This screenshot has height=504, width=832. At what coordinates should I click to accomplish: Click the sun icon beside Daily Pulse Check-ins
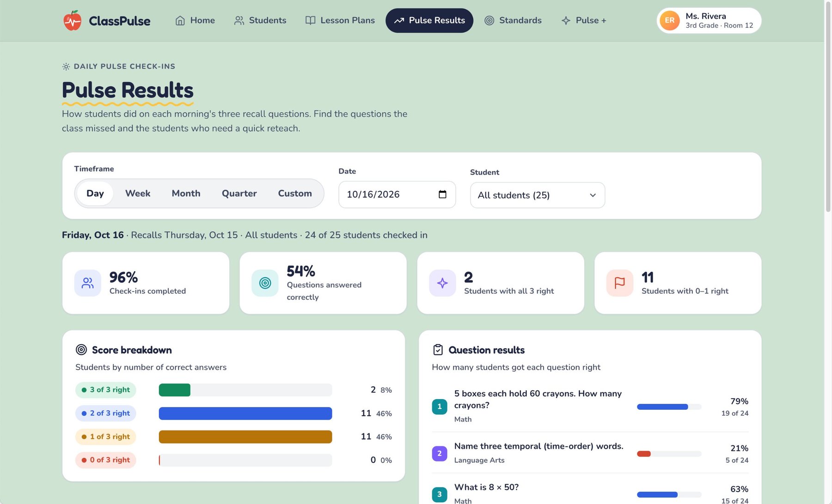(x=66, y=67)
